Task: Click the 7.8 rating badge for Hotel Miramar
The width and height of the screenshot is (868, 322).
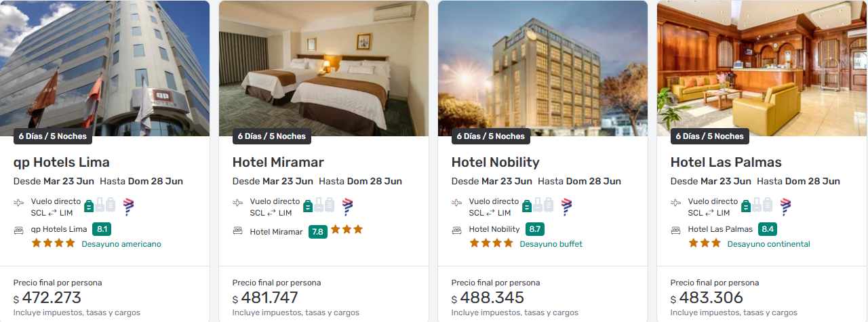Action: coord(317,231)
